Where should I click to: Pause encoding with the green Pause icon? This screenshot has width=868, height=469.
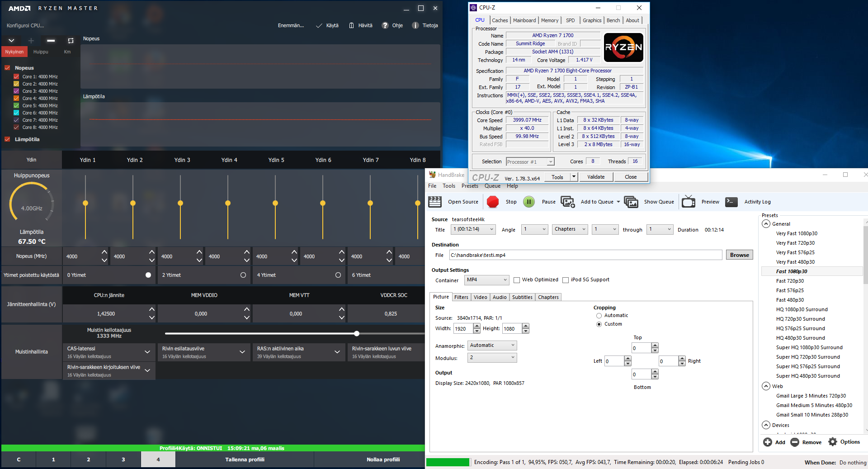coord(529,202)
